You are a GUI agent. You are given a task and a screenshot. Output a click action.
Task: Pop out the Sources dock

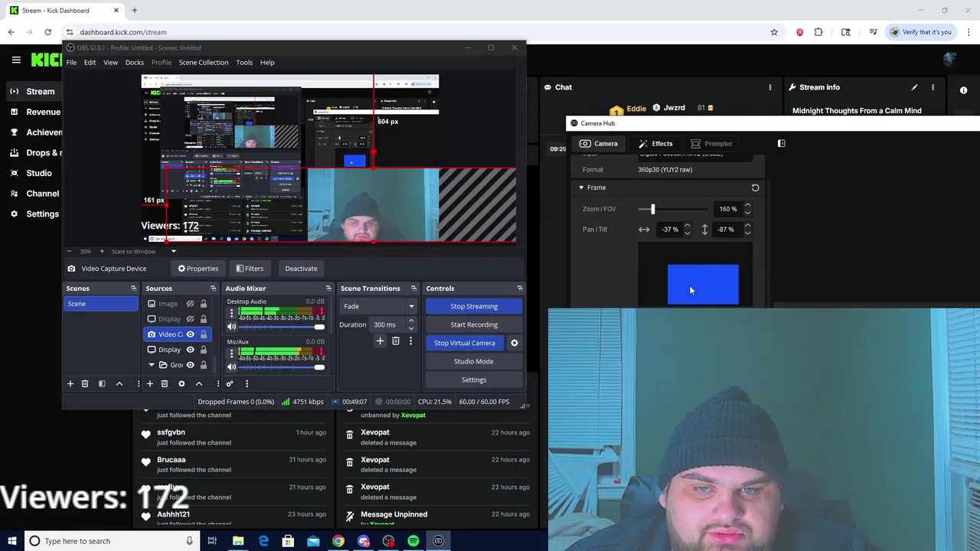[x=213, y=289]
